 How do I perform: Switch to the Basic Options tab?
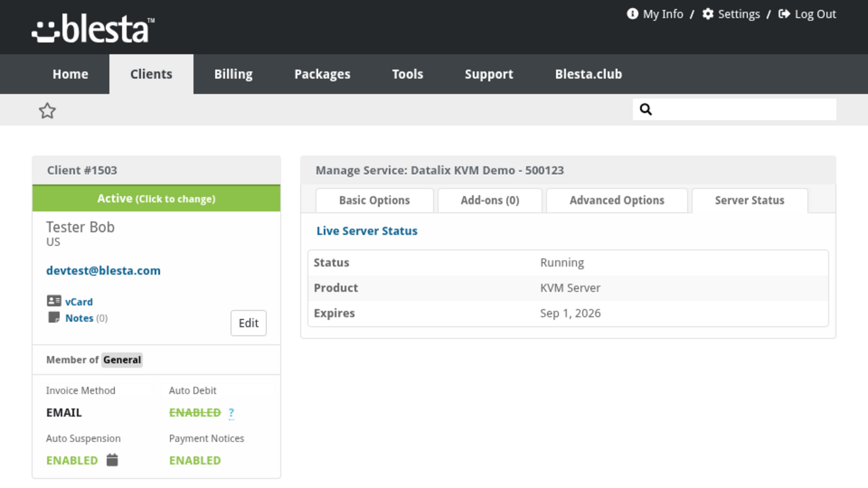(x=374, y=201)
